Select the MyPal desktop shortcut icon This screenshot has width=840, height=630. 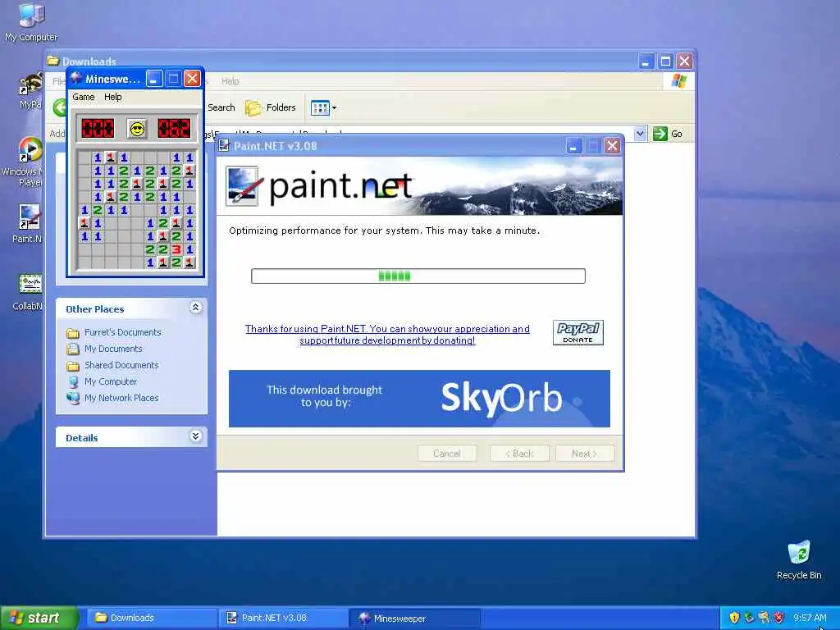[x=31, y=90]
